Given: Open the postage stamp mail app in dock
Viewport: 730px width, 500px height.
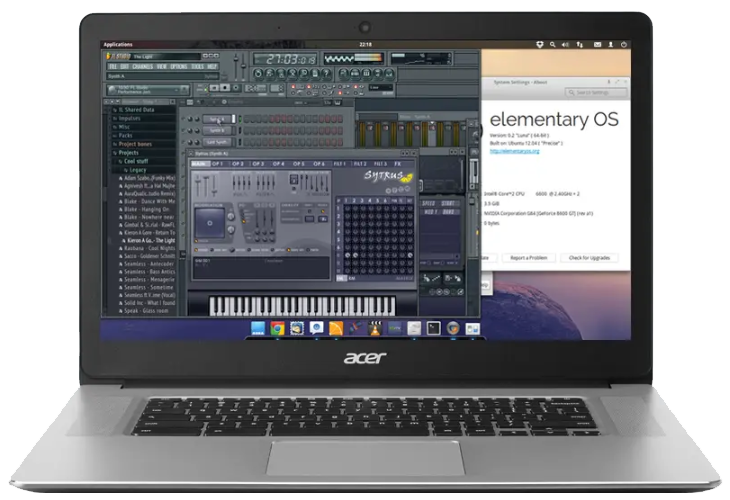Looking at the screenshot, I should point(297,329).
